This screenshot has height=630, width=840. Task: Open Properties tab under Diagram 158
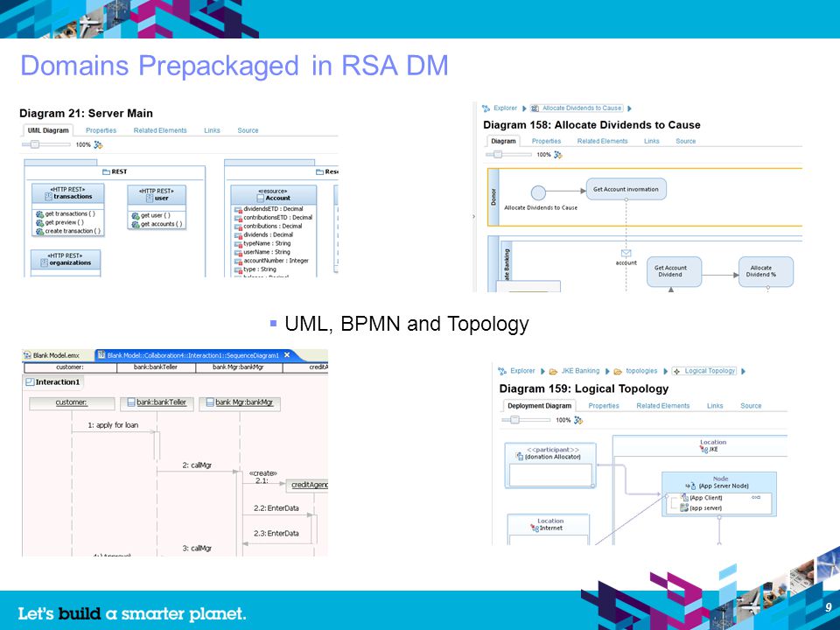coord(546,141)
